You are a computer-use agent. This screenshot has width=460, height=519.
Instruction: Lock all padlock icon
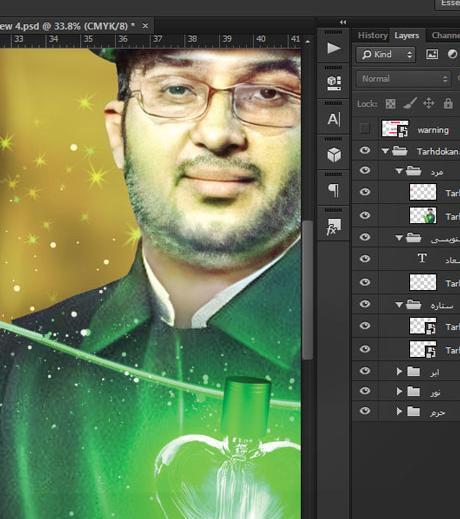pos(448,103)
